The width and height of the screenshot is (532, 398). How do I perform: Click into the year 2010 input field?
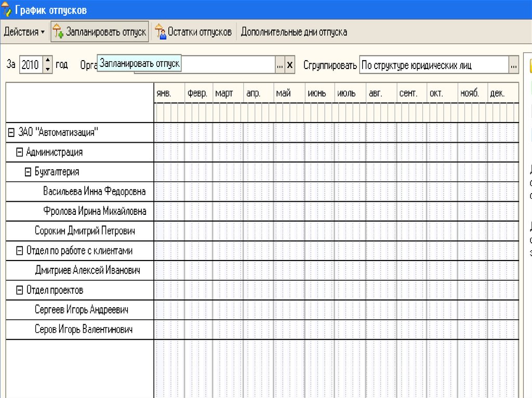pos(31,65)
